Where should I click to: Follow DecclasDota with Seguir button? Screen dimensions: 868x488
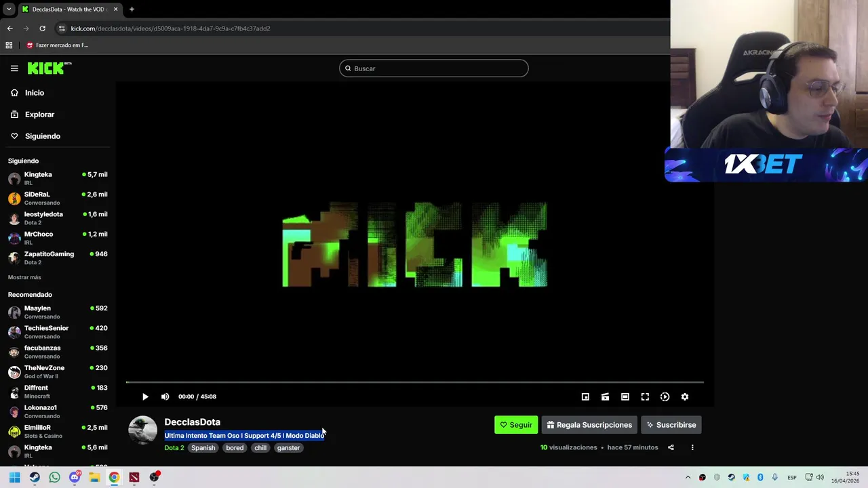click(x=516, y=425)
